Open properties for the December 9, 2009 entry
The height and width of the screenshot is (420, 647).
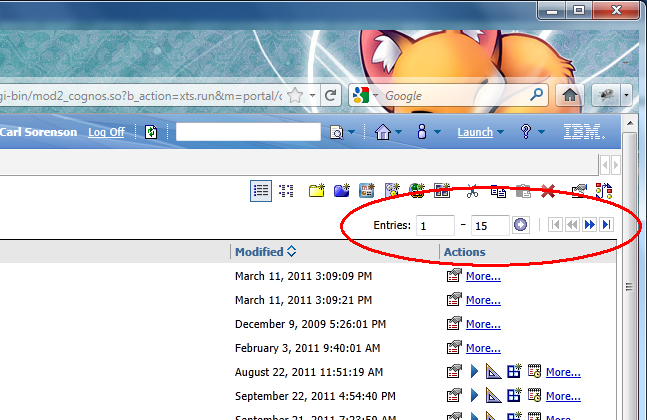pos(454,324)
